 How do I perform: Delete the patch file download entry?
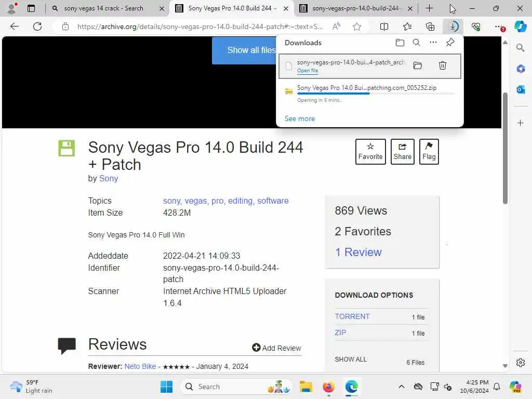(x=443, y=65)
